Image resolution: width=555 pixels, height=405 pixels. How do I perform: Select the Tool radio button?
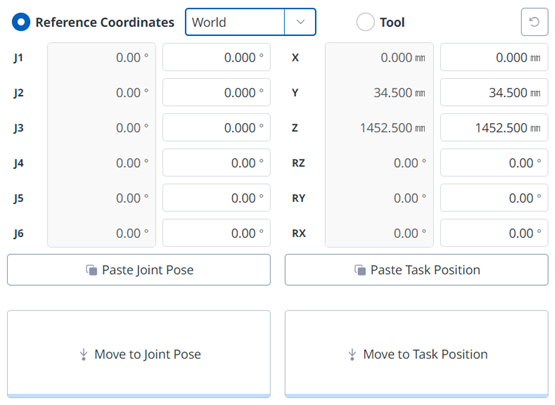[365, 22]
